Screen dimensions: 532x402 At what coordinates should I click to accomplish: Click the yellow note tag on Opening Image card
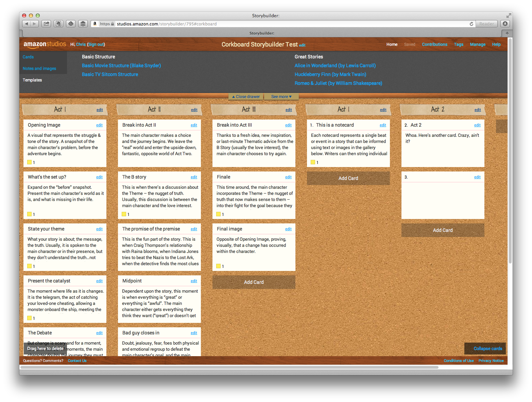coord(30,162)
